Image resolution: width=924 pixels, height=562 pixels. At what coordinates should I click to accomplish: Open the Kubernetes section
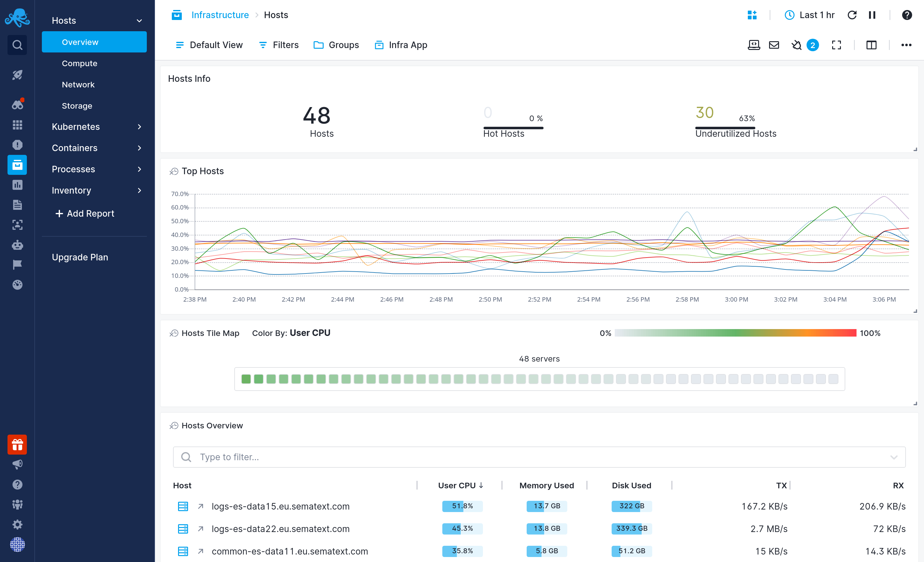[75, 127]
